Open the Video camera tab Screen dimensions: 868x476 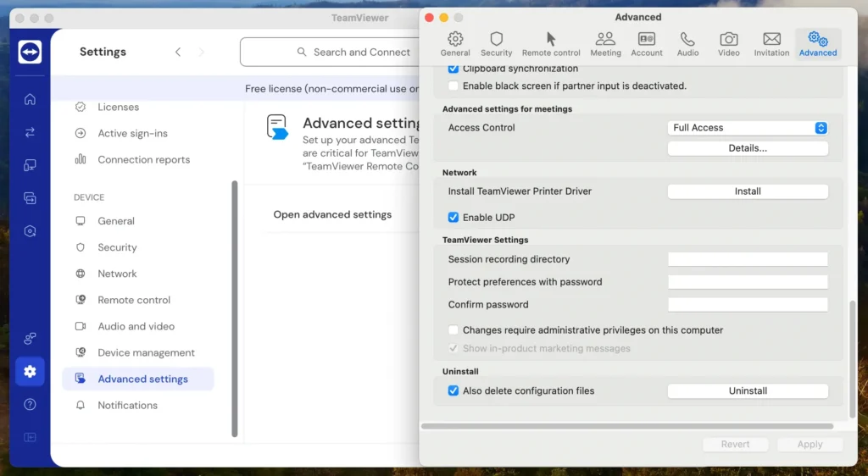tap(728, 44)
